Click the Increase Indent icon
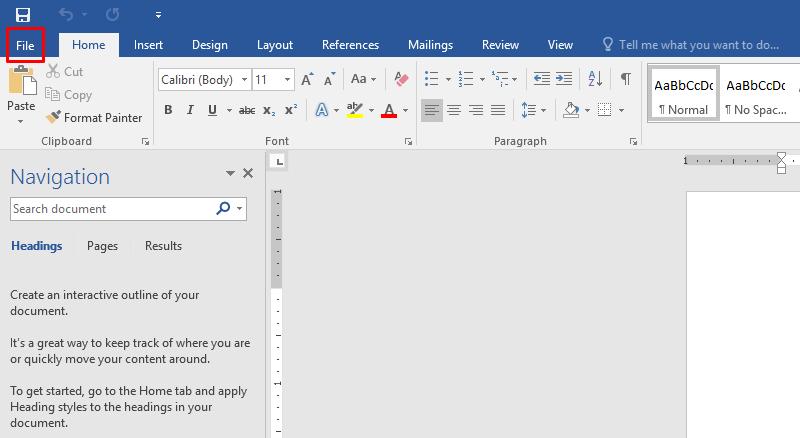Viewport: 800px width, 438px height. [x=566, y=78]
